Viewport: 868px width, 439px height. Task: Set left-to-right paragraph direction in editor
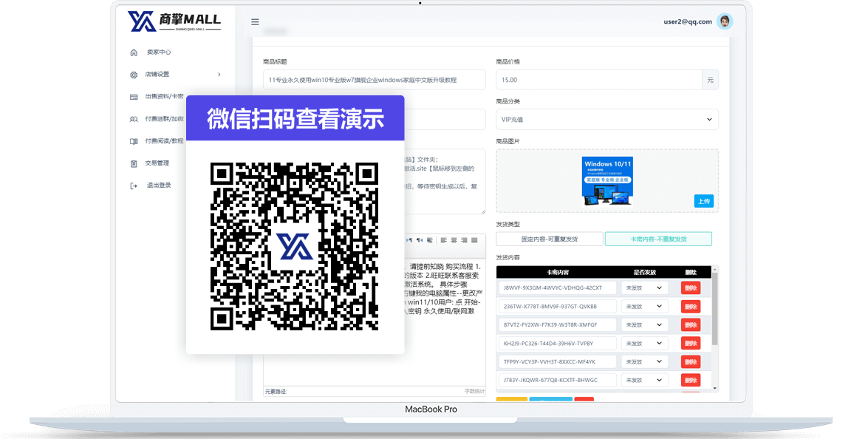(x=410, y=240)
